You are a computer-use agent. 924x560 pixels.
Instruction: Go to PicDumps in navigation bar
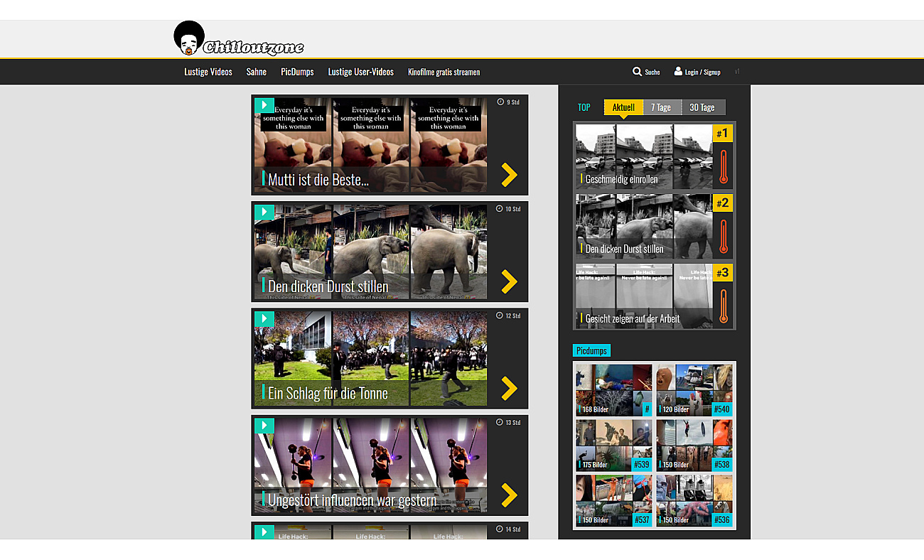pyautogui.click(x=297, y=72)
